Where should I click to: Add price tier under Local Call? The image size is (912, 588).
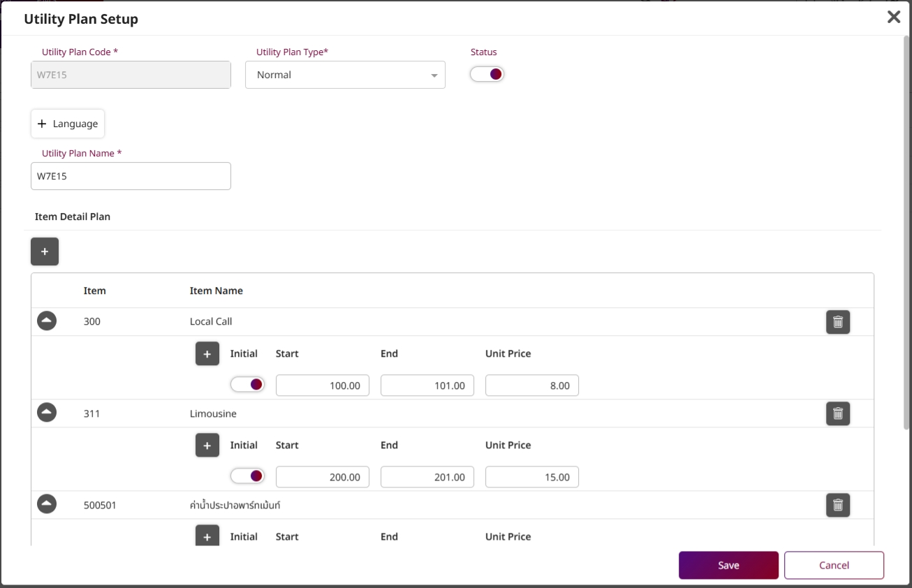pyautogui.click(x=207, y=354)
